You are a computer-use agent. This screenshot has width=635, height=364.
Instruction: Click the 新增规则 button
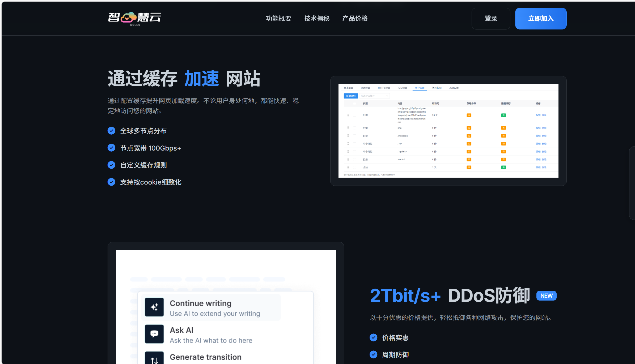[x=351, y=96]
